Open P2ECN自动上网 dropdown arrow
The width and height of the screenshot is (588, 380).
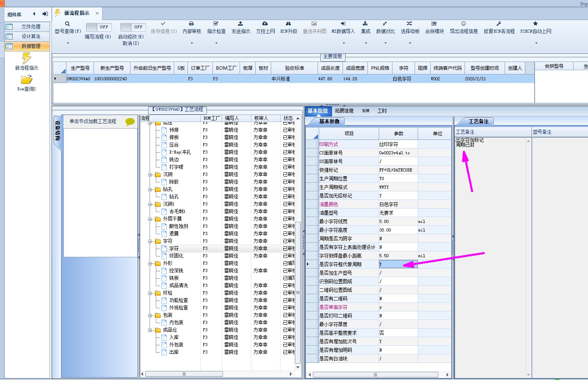pos(536,43)
